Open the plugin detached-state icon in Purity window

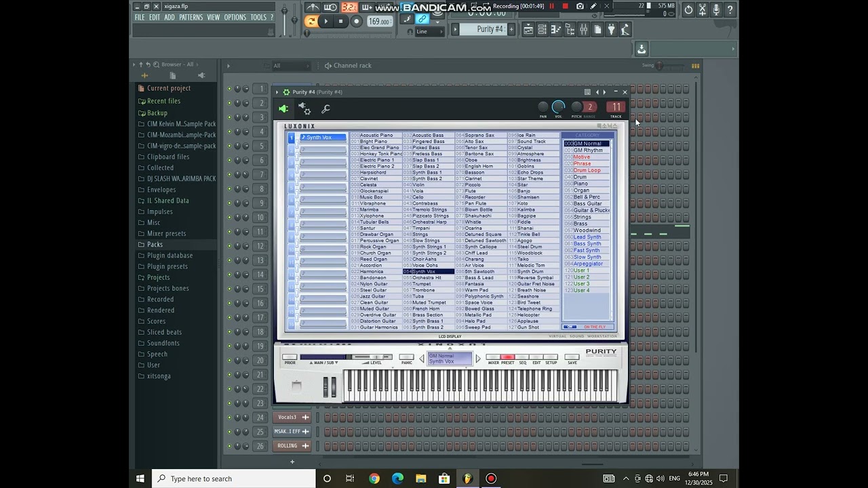pyautogui.click(x=283, y=109)
